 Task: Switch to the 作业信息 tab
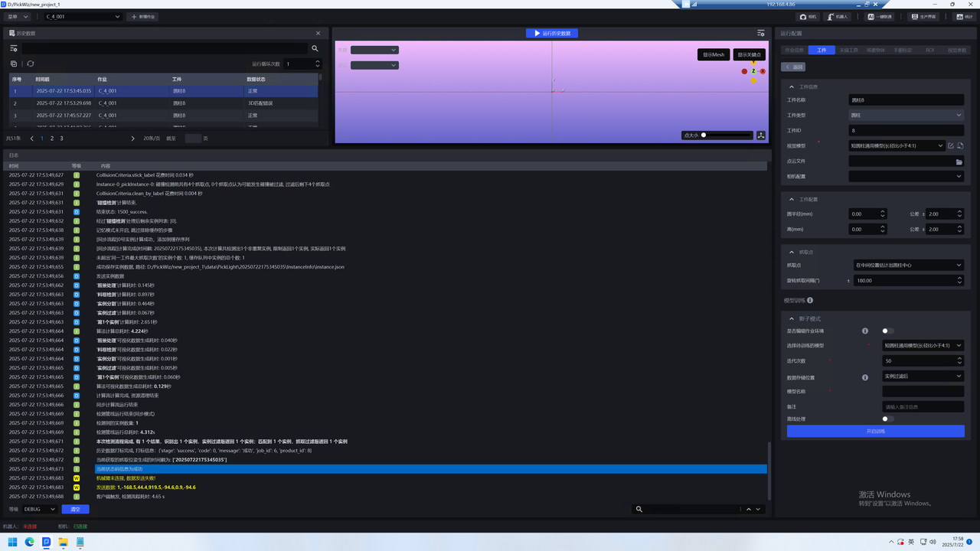pos(795,51)
